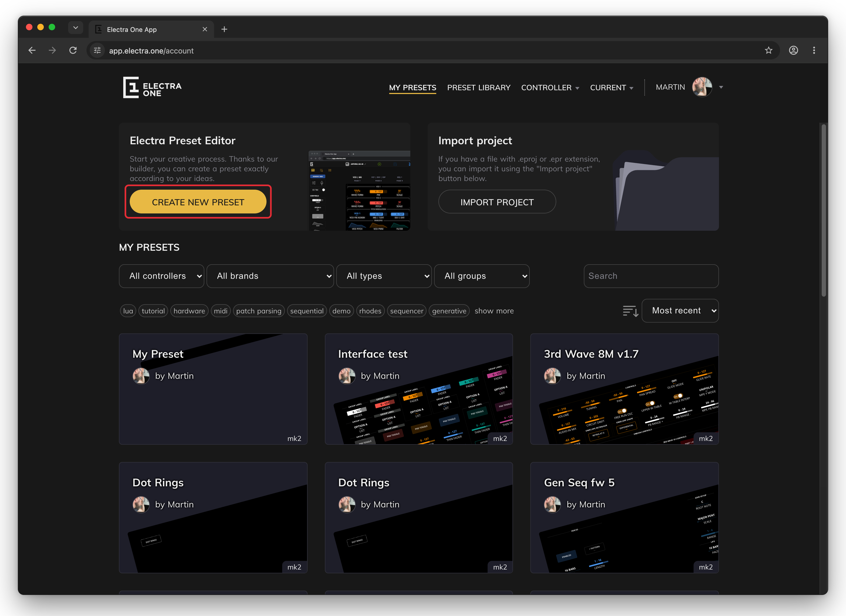Open the Most recent sort dropdown

[680, 311]
